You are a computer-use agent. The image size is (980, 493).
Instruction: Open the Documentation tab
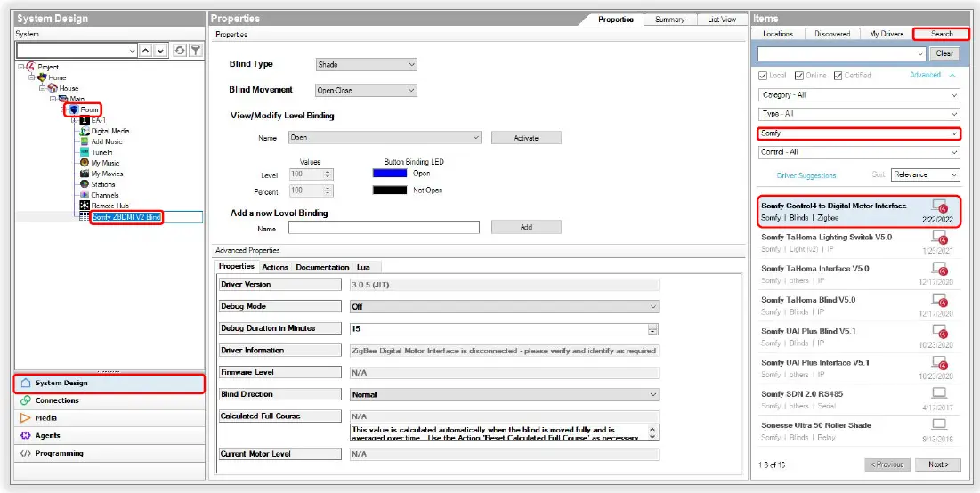tap(322, 267)
